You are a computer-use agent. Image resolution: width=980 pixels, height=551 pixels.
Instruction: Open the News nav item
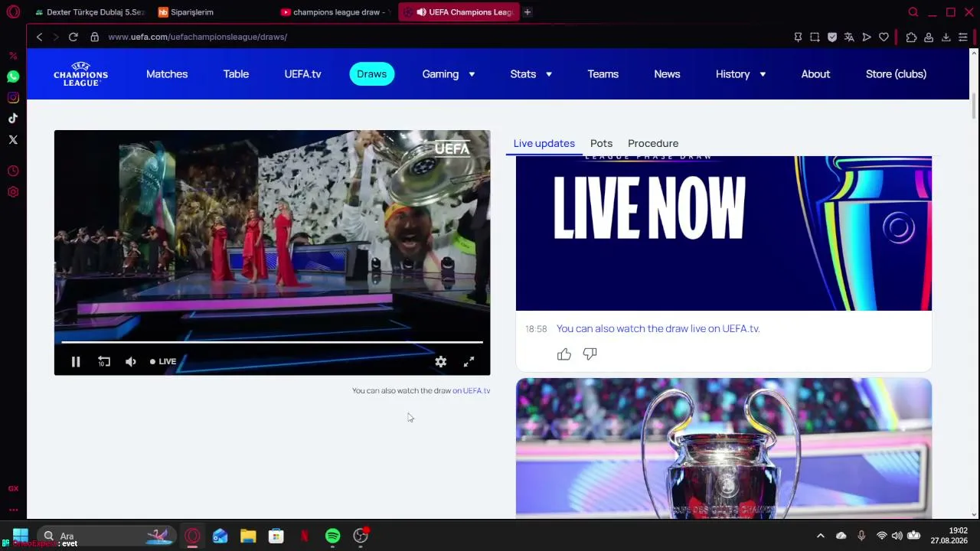click(x=667, y=74)
